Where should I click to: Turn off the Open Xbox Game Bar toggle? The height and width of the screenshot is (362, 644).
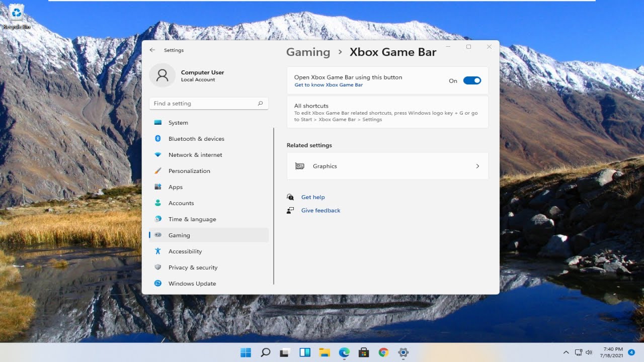(x=472, y=80)
